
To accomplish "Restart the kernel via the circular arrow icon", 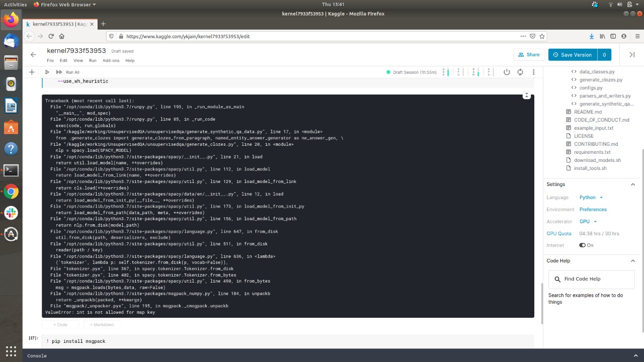I will pyautogui.click(x=520, y=72).
